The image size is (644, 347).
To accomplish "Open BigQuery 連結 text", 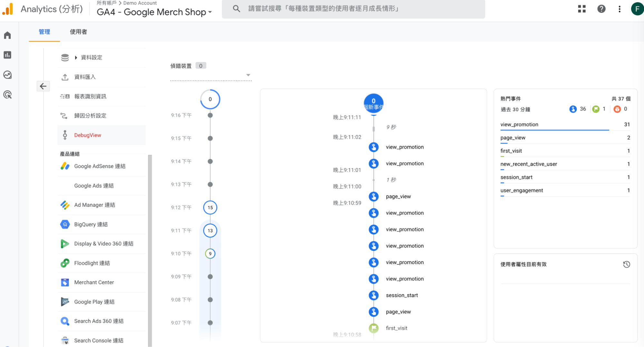I will coord(91,224).
